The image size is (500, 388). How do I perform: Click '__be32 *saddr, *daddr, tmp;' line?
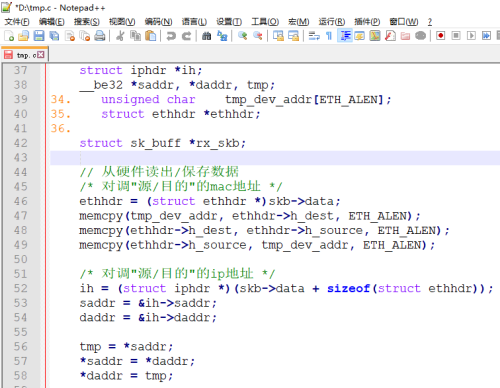pyautogui.click(x=177, y=85)
